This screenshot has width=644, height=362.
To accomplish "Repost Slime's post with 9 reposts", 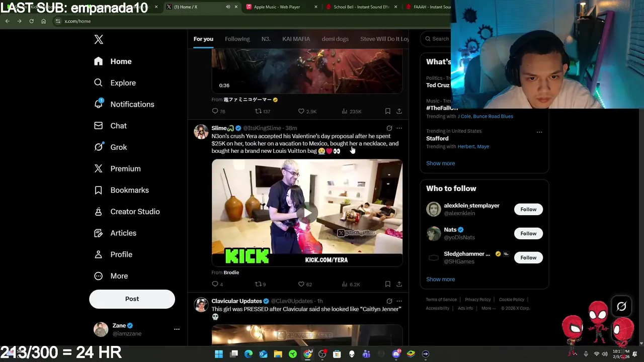I will [x=260, y=284].
